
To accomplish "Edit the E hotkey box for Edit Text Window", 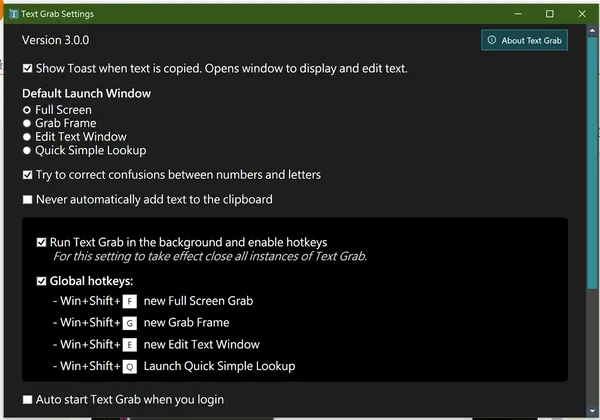I will (130, 345).
